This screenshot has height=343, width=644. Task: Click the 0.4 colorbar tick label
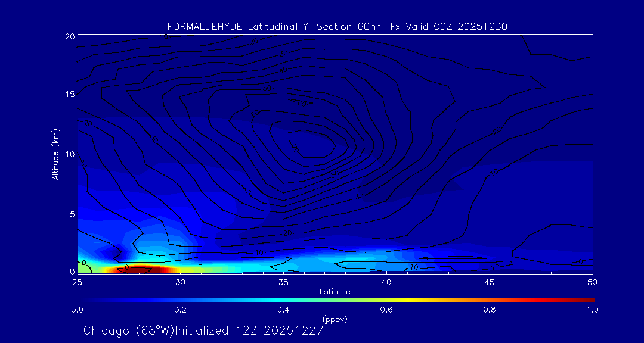click(x=283, y=310)
